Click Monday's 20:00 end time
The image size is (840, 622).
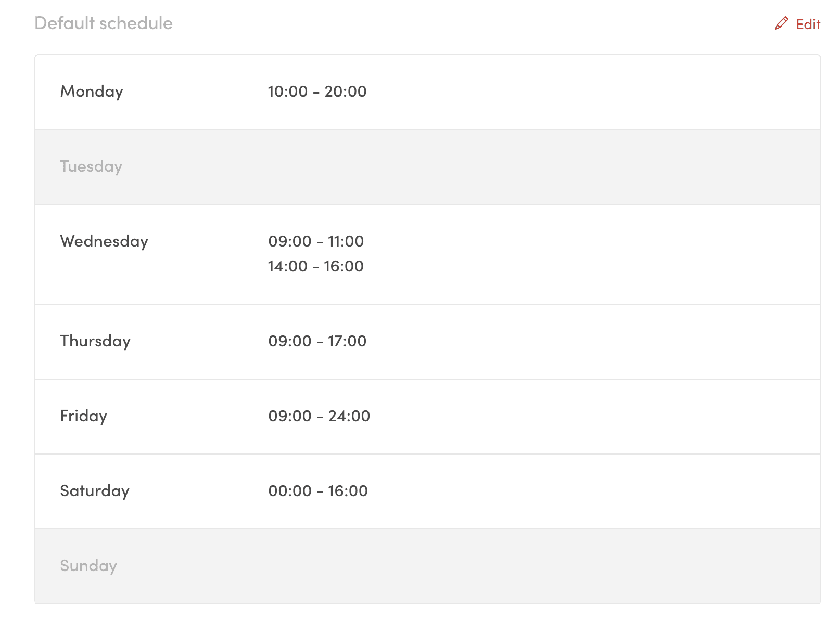click(346, 92)
